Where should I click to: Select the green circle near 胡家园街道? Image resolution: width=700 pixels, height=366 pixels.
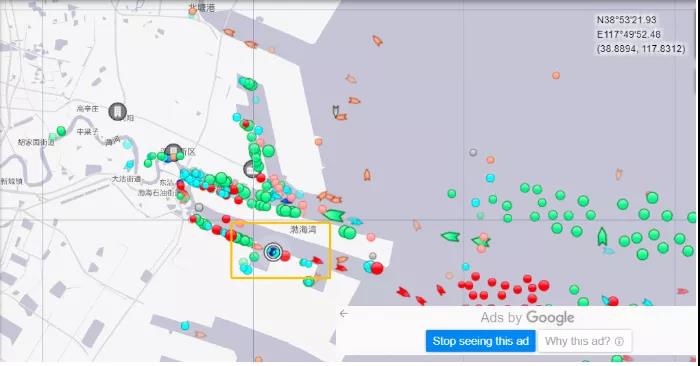[x=62, y=131]
